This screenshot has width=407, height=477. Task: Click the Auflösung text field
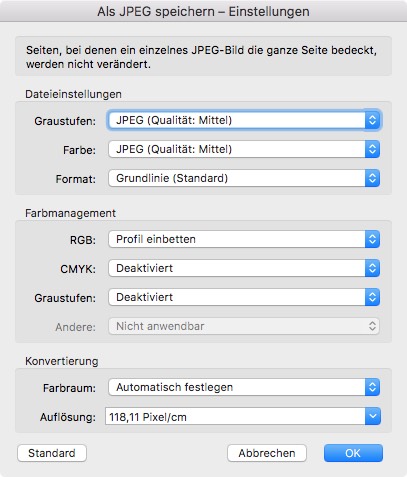[x=235, y=417]
